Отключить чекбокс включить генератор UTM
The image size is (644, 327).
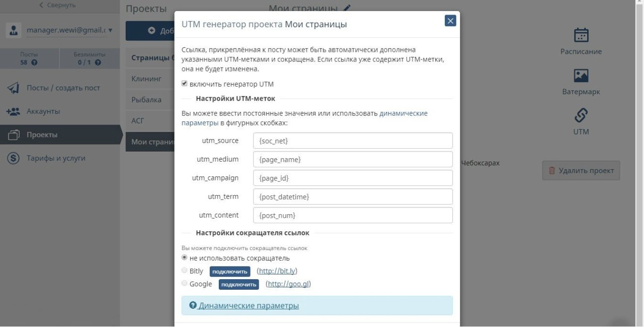184,84
